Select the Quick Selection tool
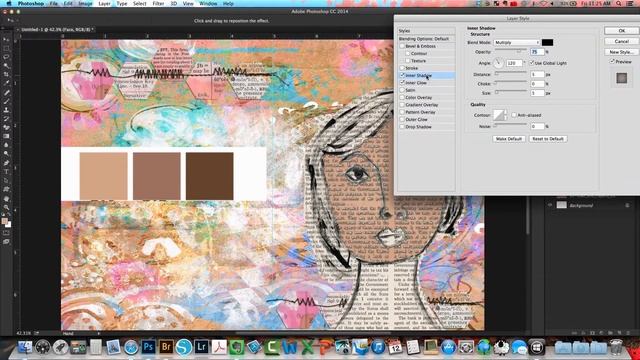 (x=6, y=66)
